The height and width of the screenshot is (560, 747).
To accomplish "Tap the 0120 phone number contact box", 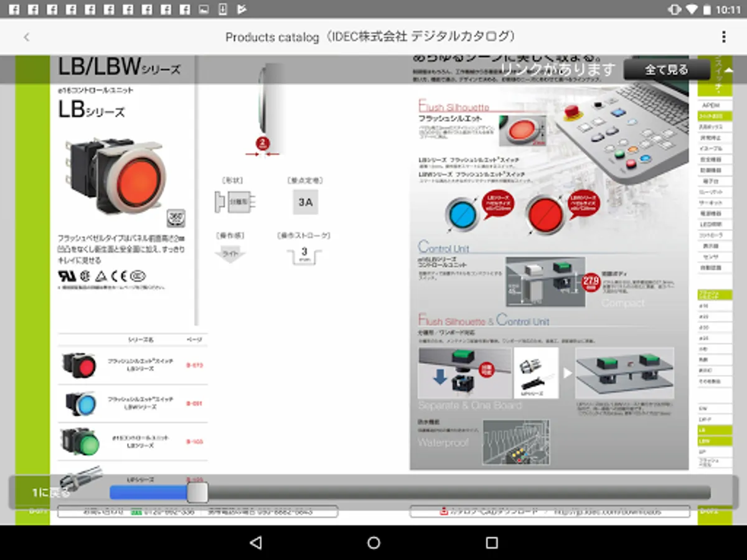I will 198,511.
